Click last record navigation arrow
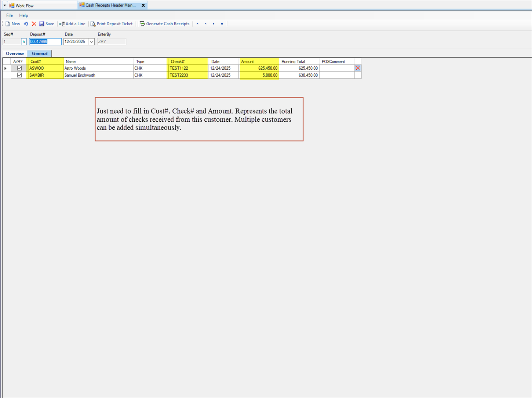Screen dimensions: 532x398 pyautogui.click(x=222, y=23)
